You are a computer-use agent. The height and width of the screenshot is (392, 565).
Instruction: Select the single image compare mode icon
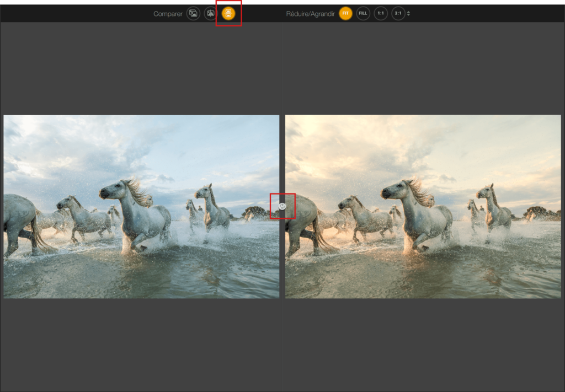(193, 14)
